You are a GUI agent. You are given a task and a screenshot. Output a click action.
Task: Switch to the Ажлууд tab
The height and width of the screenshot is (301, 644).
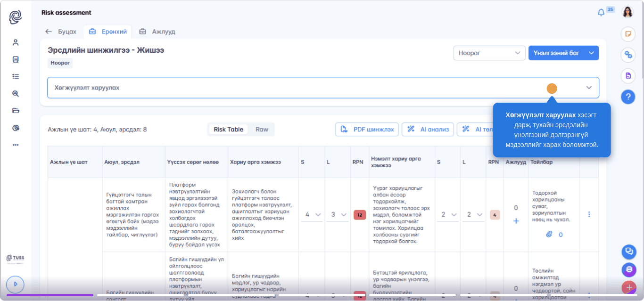pyautogui.click(x=157, y=32)
